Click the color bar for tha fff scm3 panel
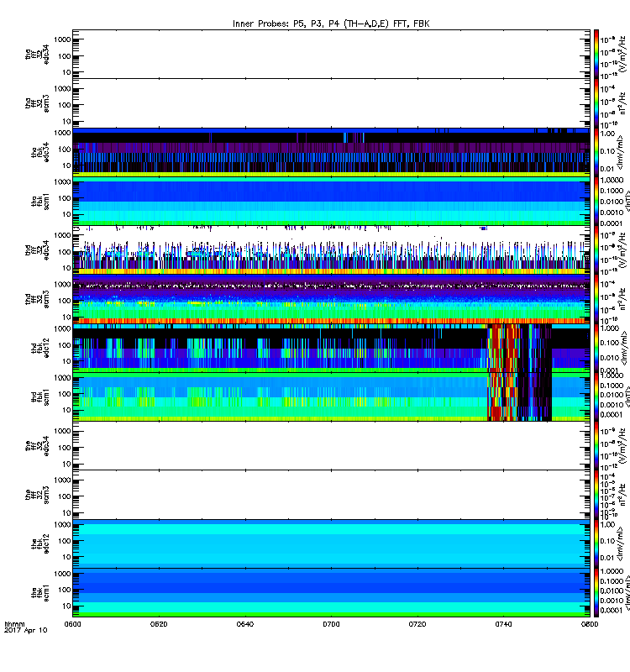 [x=596, y=103]
